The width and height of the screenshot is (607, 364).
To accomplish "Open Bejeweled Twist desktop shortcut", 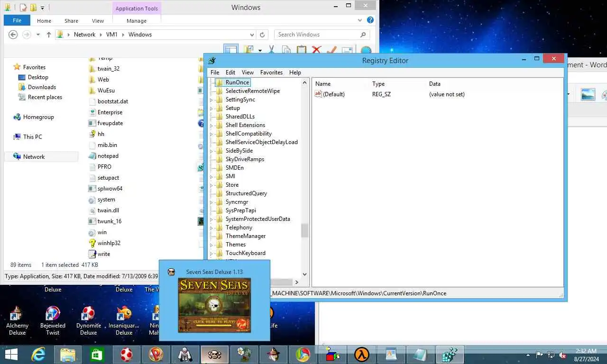I will pos(53,320).
